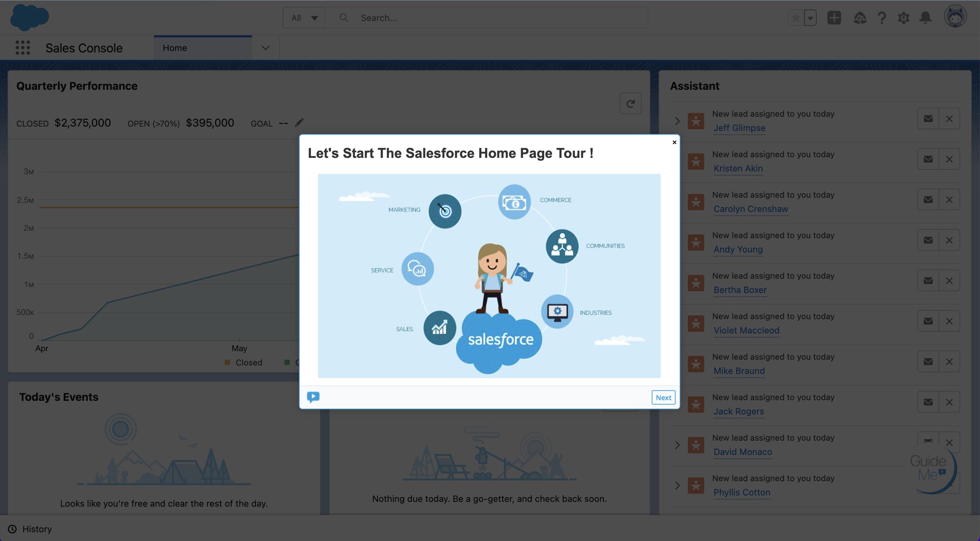The image size is (980, 541).
Task: Open the Carolyn Crenshaw lead record
Action: [x=750, y=209]
